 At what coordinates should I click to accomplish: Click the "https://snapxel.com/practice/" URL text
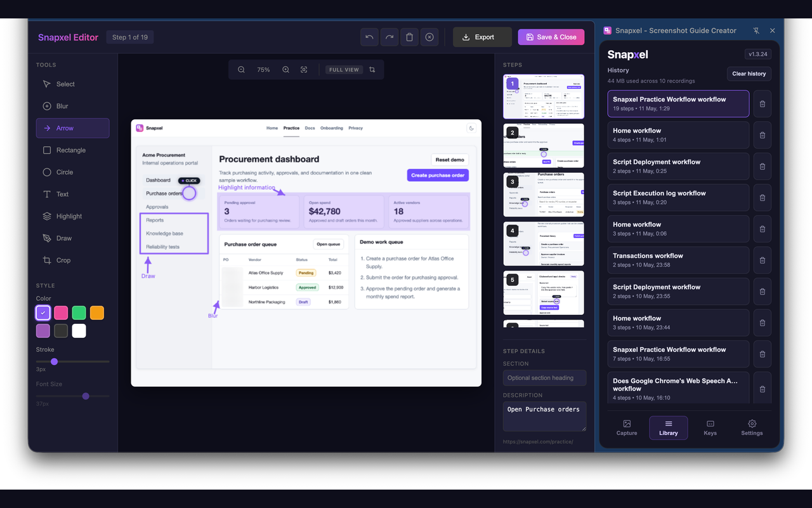538,442
